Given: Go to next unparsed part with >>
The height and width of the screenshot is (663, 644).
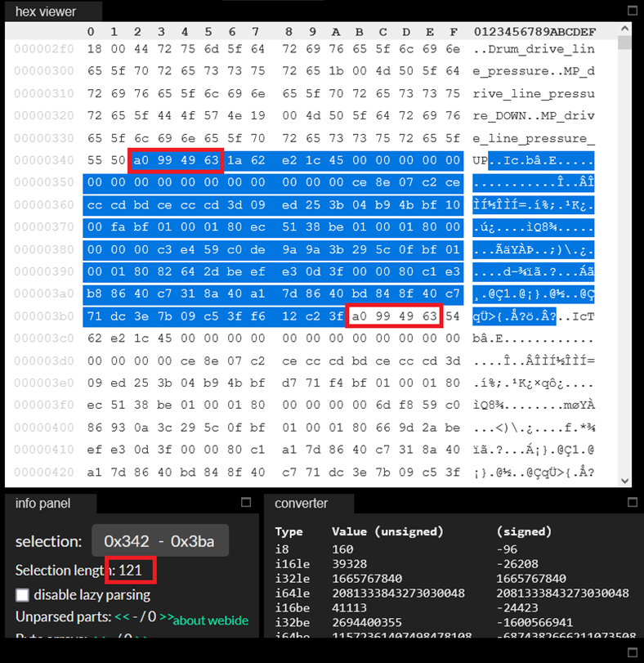Looking at the screenshot, I should [x=167, y=616].
